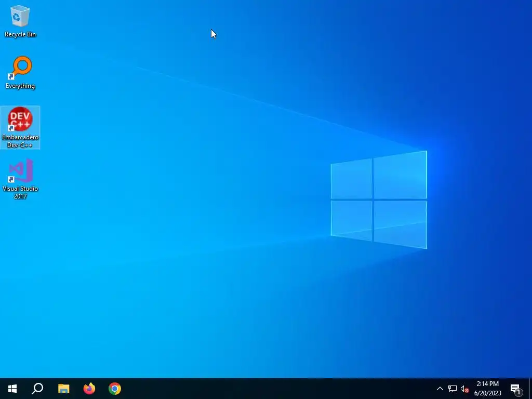Viewport: 532px width, 399px height.
Task: Open taskbar search magnifier
Action: tap(37, 389)
